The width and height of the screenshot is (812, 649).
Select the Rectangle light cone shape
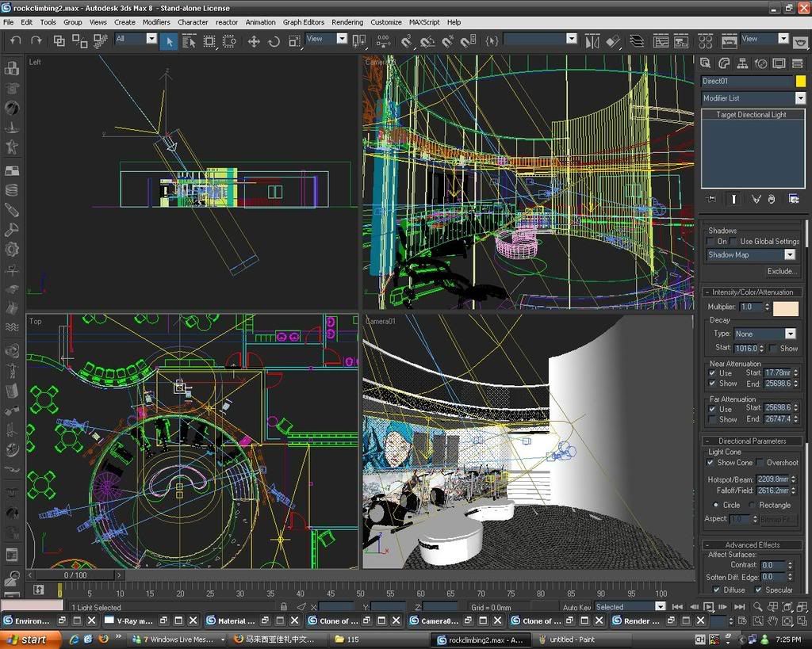[x=752, y=505]
